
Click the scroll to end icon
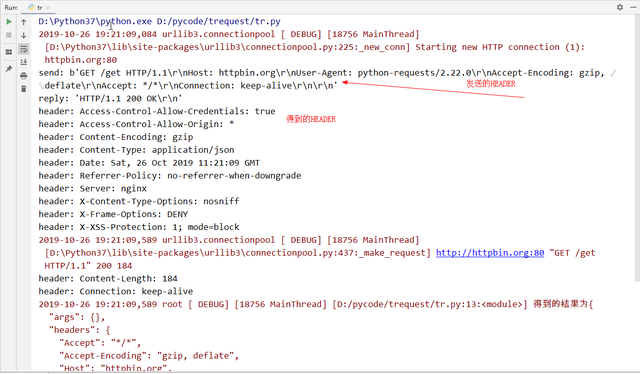pos(24,62)
